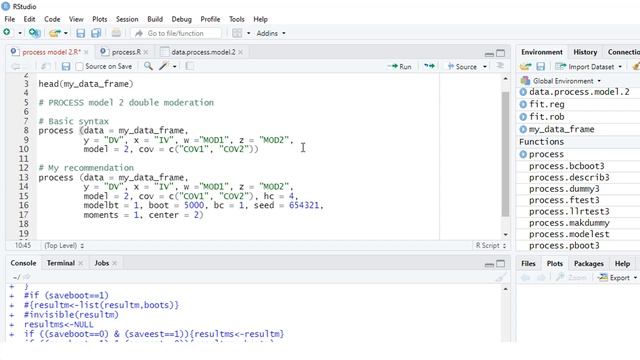Screen dimensions: 640x360
Task: Click the Compile Report notebook icon
Action: (x=189, y=66)
